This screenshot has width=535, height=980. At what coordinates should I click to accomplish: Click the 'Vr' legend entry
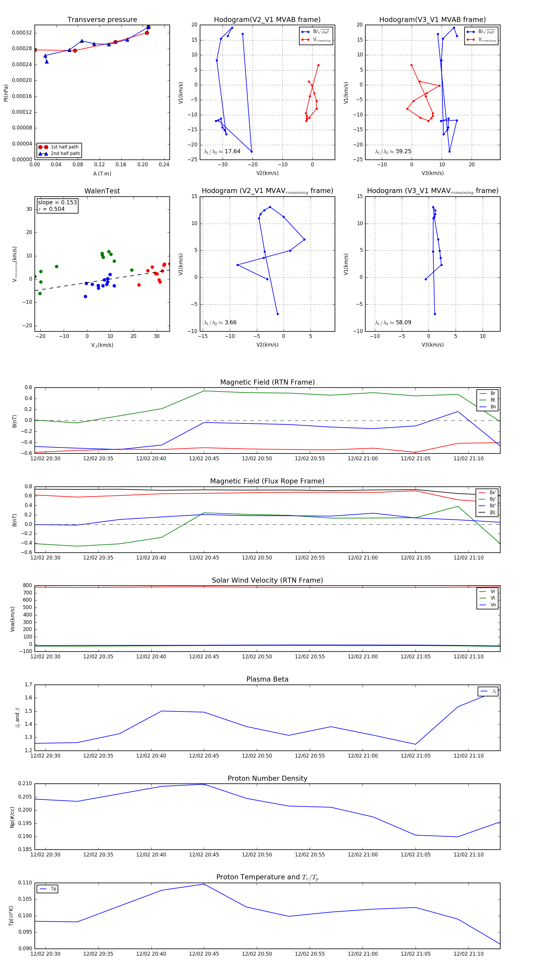[x=487, y=592]
